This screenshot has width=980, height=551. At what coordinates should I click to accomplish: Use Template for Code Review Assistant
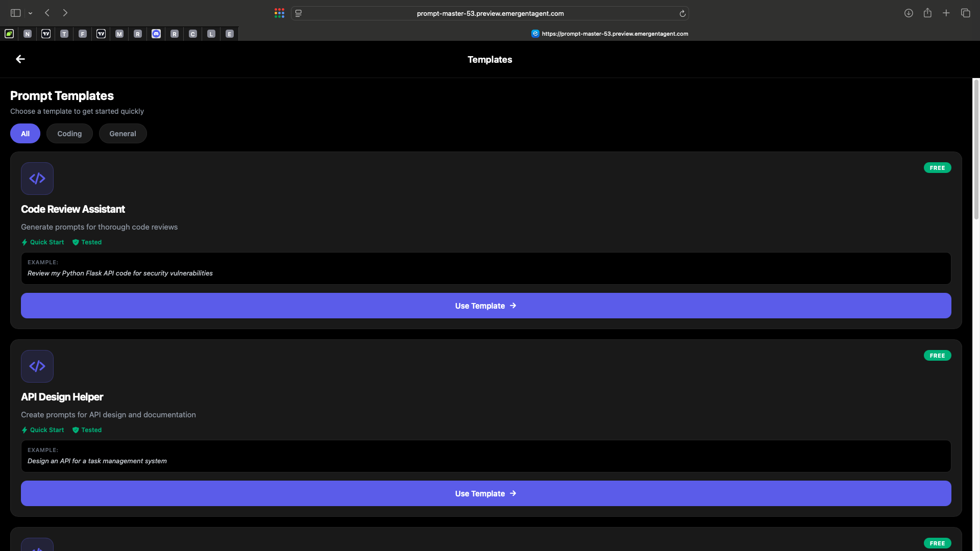point(485,306)
